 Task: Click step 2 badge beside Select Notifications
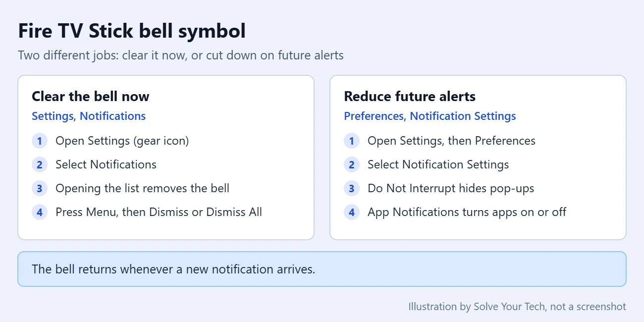(x=40, y=164)
